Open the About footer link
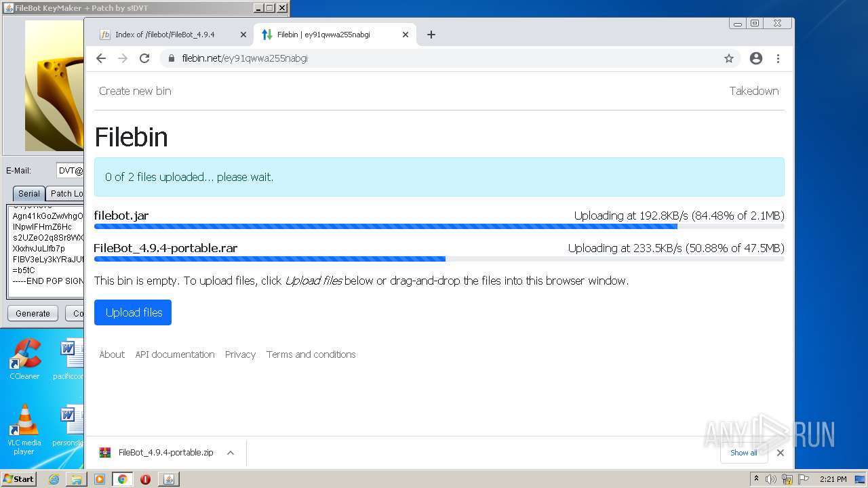Viewport: 868px width, 488px height. pyautogui.click(x=112, y=354)
